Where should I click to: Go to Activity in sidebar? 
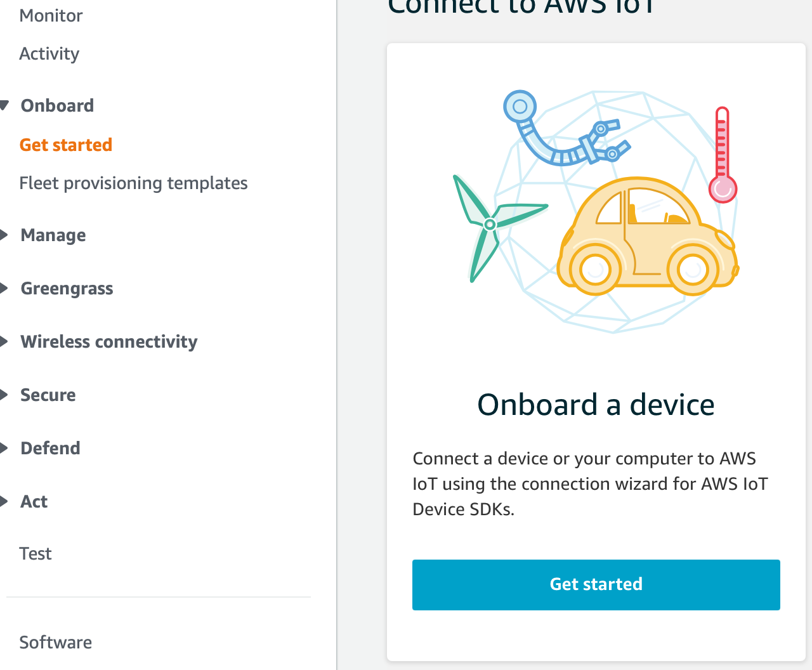tap(49, 54)
